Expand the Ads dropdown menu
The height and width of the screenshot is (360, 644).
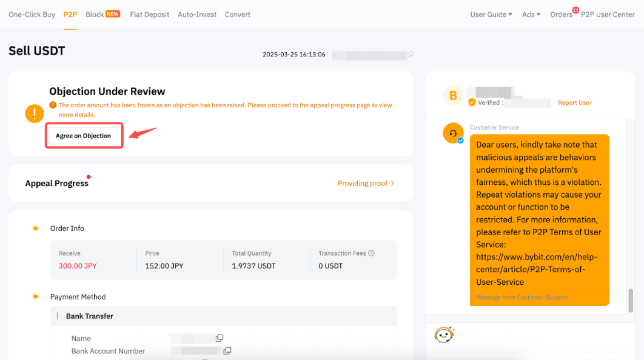531,15
